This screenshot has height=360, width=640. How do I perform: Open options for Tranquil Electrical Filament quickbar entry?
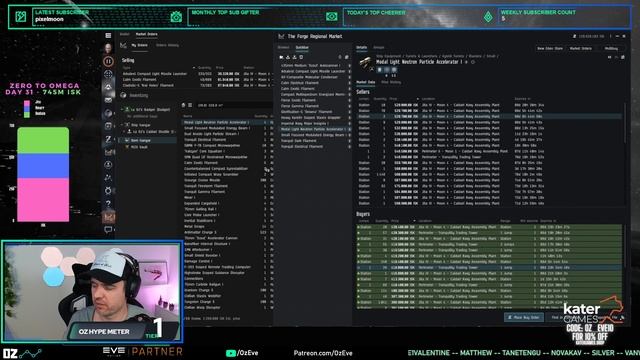(349, 147)
